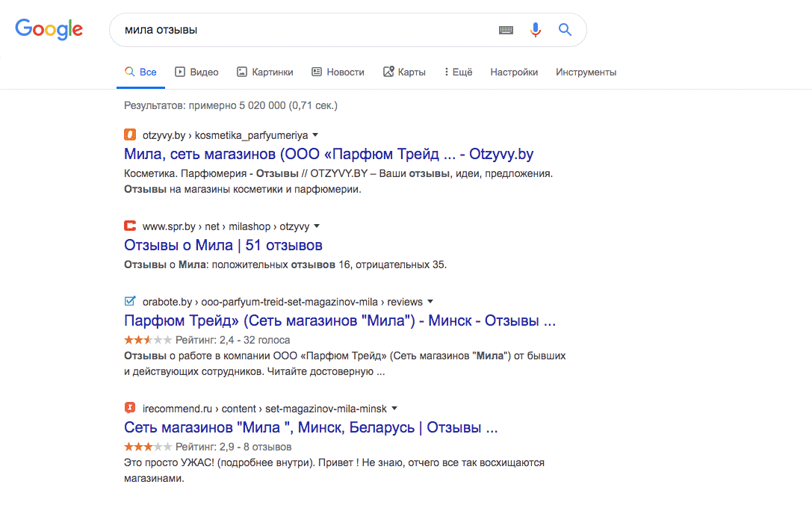Viewport: 812px width, 505px height.
Task: Open Инструменты search tools
Action: [586, 72]
